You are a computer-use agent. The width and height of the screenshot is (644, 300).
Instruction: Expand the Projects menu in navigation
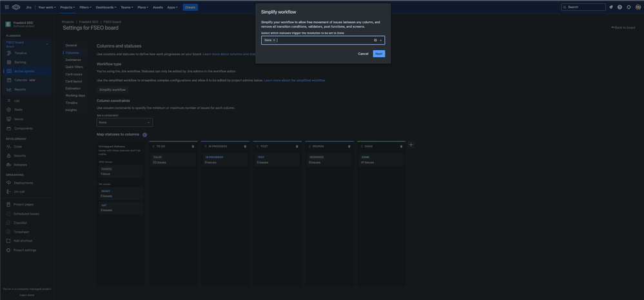click(68, 7)
